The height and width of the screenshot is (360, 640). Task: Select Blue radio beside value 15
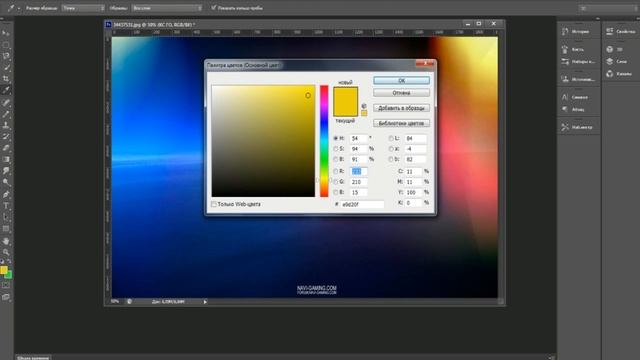point(336,192)
